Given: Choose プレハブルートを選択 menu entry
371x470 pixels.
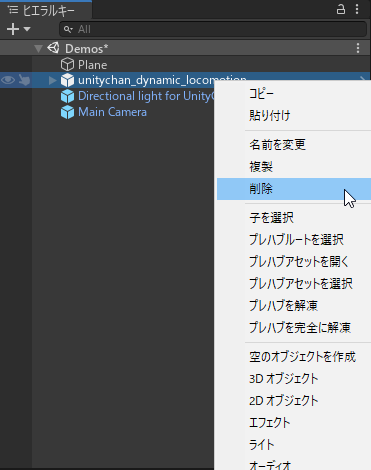Looking at the screenshot, I should (x=294, y=240).
